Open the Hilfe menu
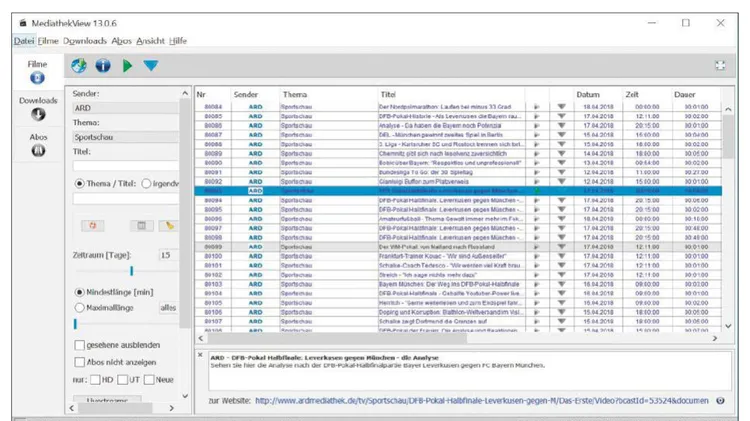Viewport: 750px width, 421px height. [x=178, y=41]
